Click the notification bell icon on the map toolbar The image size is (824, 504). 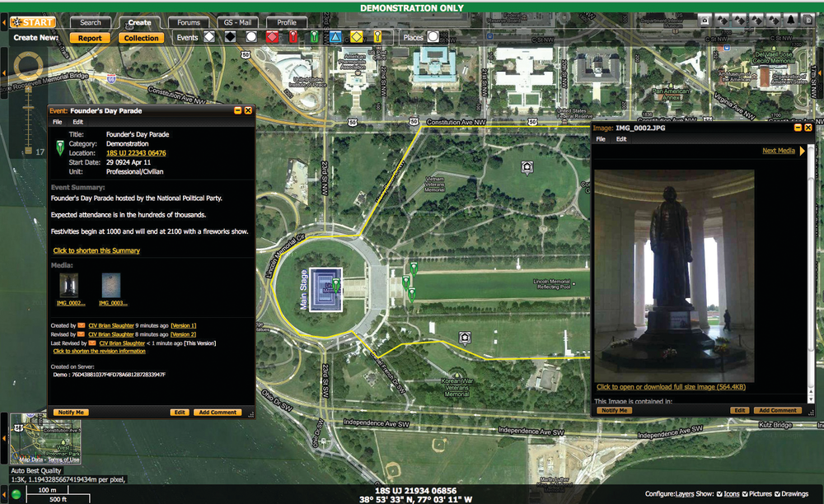click(x=789, y=21)
